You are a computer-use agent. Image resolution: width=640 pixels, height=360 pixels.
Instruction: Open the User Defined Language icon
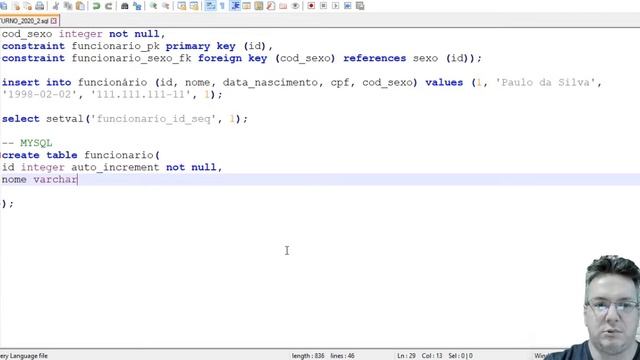(x=247, y=6)
